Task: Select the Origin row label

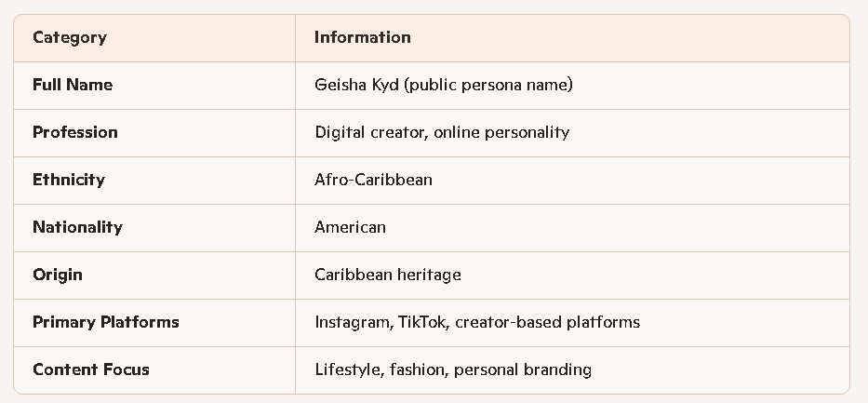Action: pyautogui.click(x=58, y=275)
